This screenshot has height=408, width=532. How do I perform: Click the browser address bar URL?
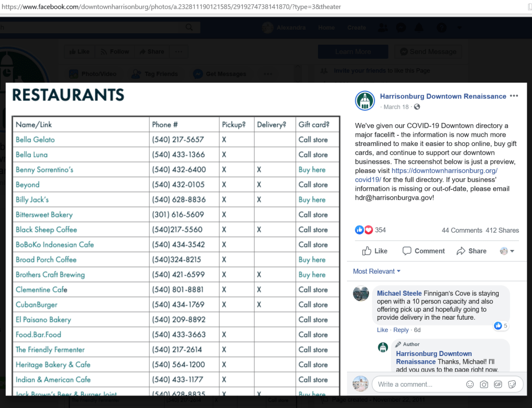pyautogui.click(x=171, y=6)
